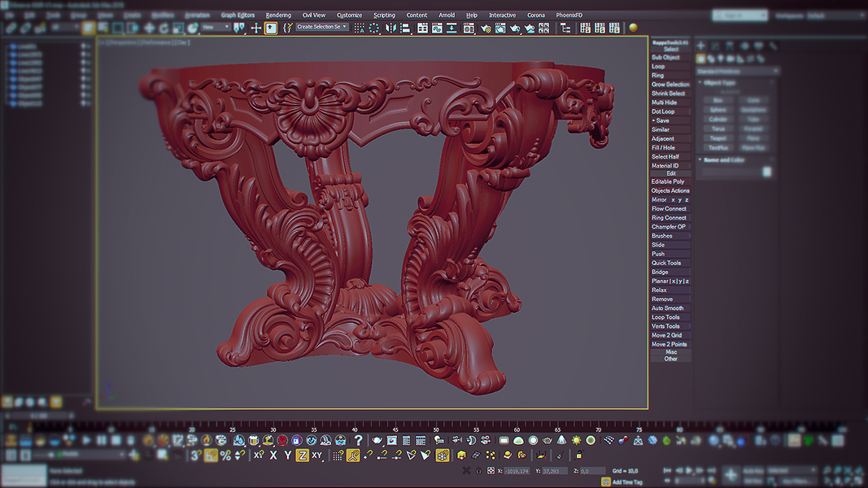Image resolution: width=868 pixels, height=488 pixels.
Task: Click the object color swatch
Action: tap(766, 172)
